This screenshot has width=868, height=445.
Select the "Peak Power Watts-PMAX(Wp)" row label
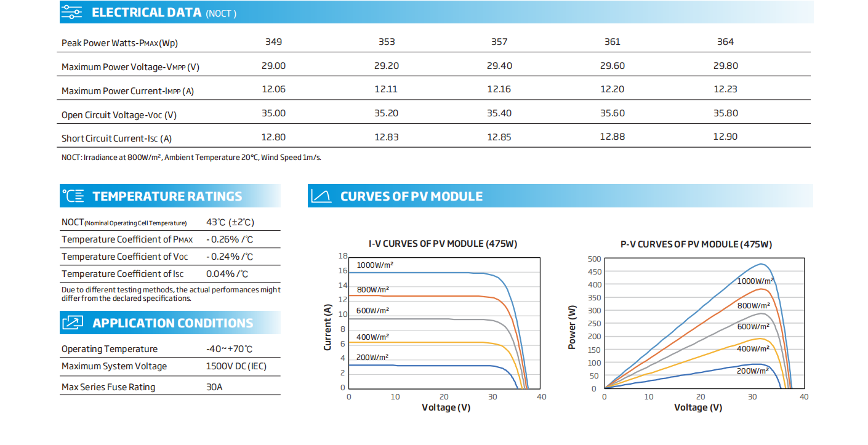(x=120, y=43)
